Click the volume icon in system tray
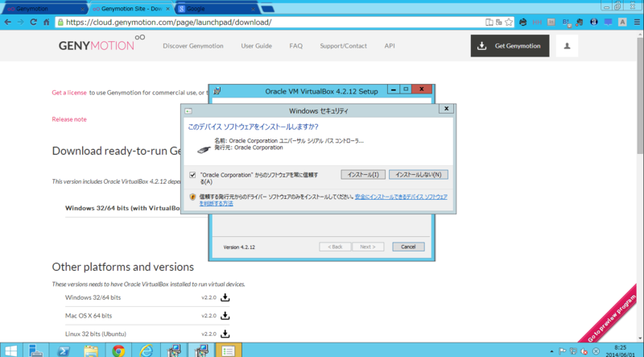This screenshot has height=357, width=644. click(x=584, y=351)
